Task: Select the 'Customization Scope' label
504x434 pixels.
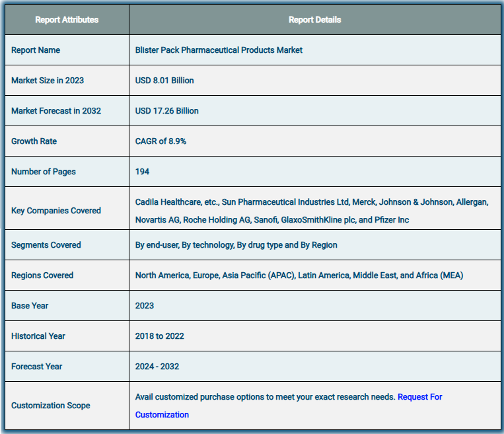Action: pyautogui.click(x=50, y=406)
